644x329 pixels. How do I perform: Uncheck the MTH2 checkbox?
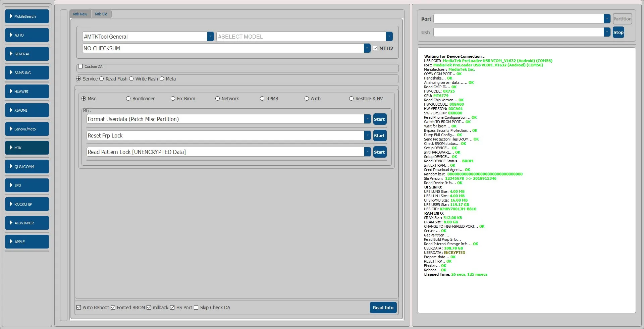click(375, 48)
